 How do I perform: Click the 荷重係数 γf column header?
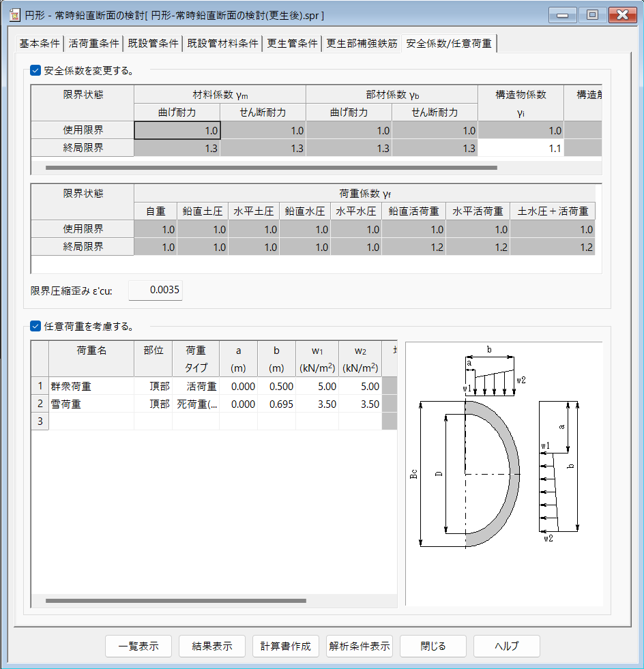pos(364,194)
